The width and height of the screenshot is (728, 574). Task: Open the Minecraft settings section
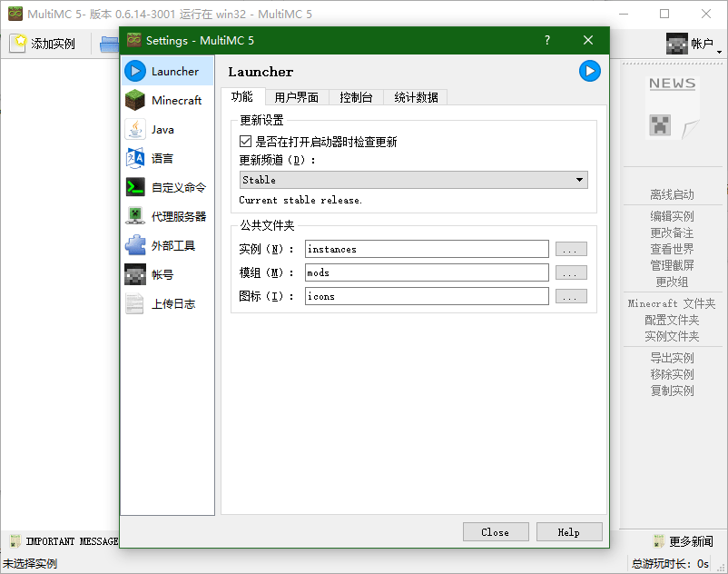coord(167,103)
